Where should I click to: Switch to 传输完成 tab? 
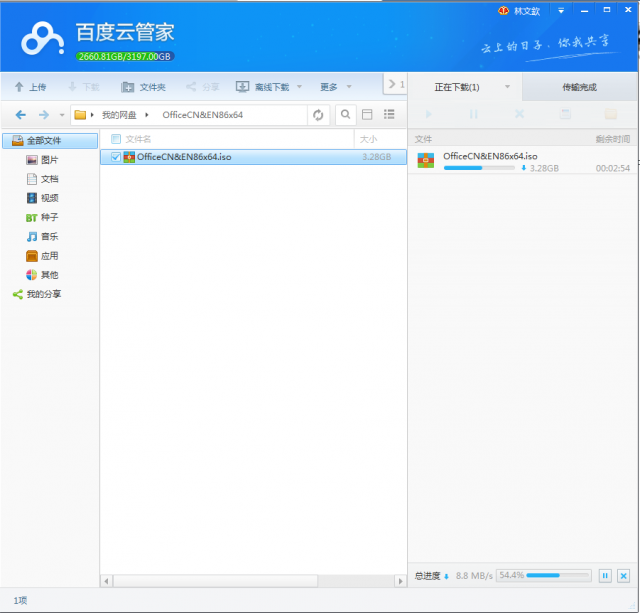pos(580,87)
